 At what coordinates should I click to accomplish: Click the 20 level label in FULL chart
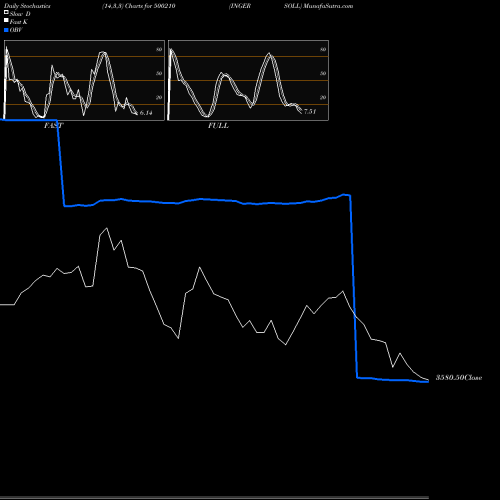tap(323, 97)
